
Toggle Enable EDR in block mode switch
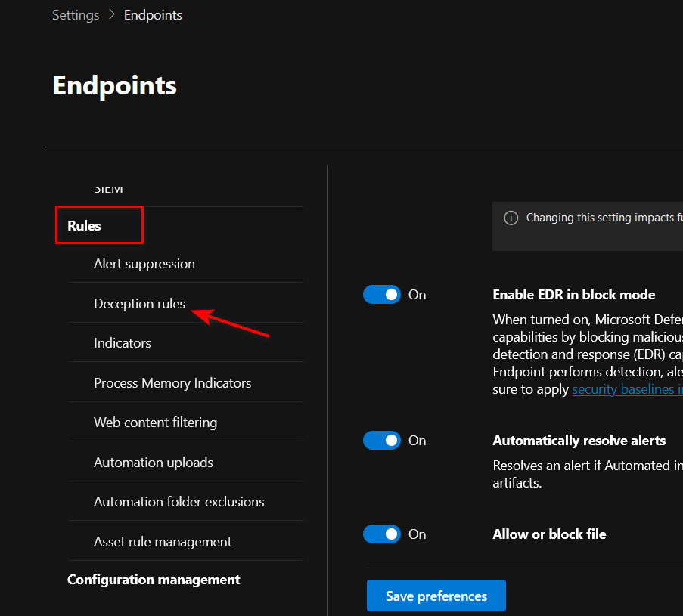382,295
